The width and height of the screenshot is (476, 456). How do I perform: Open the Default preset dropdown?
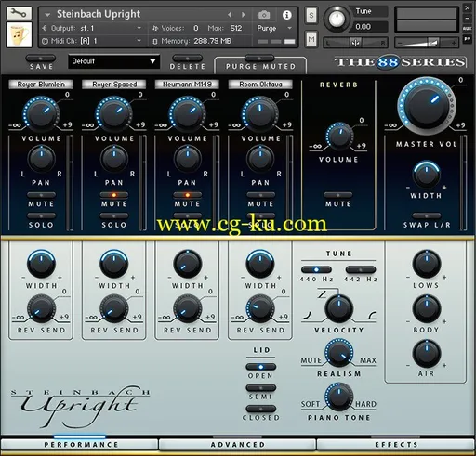click(113, 61)
